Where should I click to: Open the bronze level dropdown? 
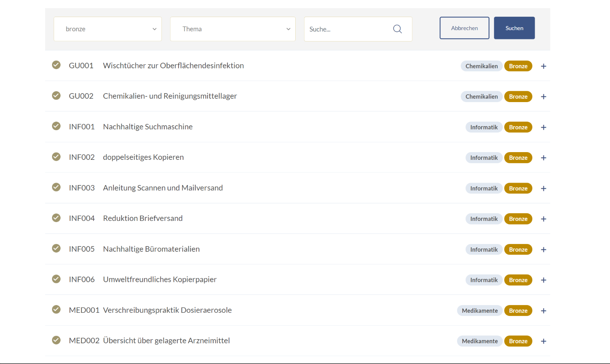[x=108, y=29]
